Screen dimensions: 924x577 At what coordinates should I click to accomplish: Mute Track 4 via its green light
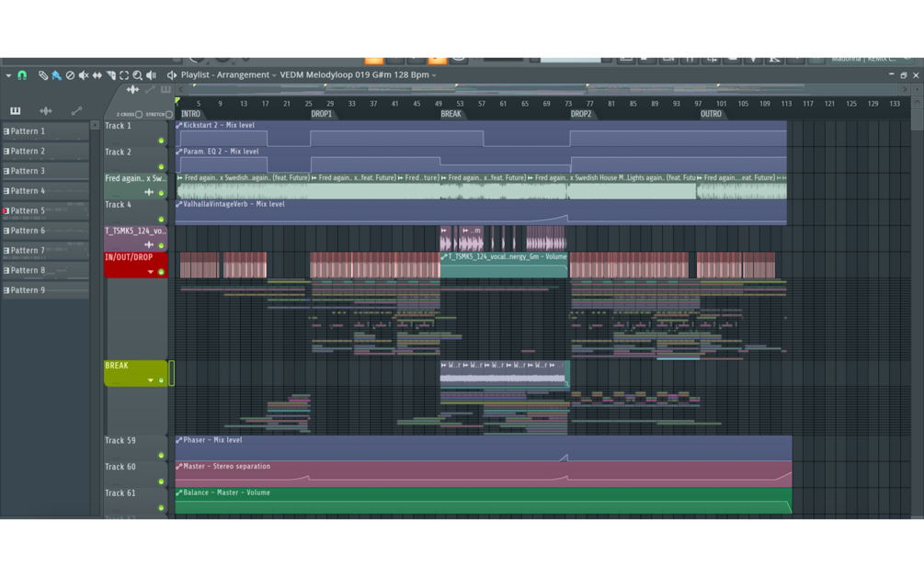click(161, 219)
